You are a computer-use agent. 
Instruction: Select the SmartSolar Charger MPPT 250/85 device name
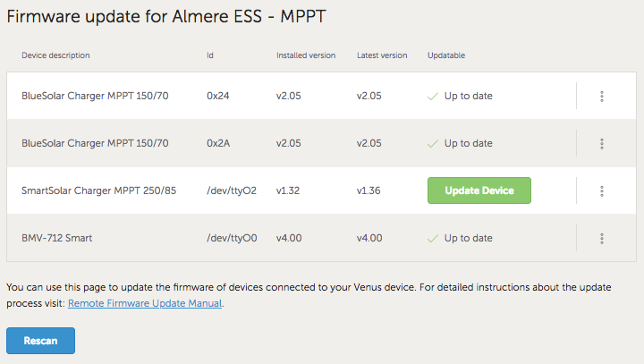[x=95, y=190]
